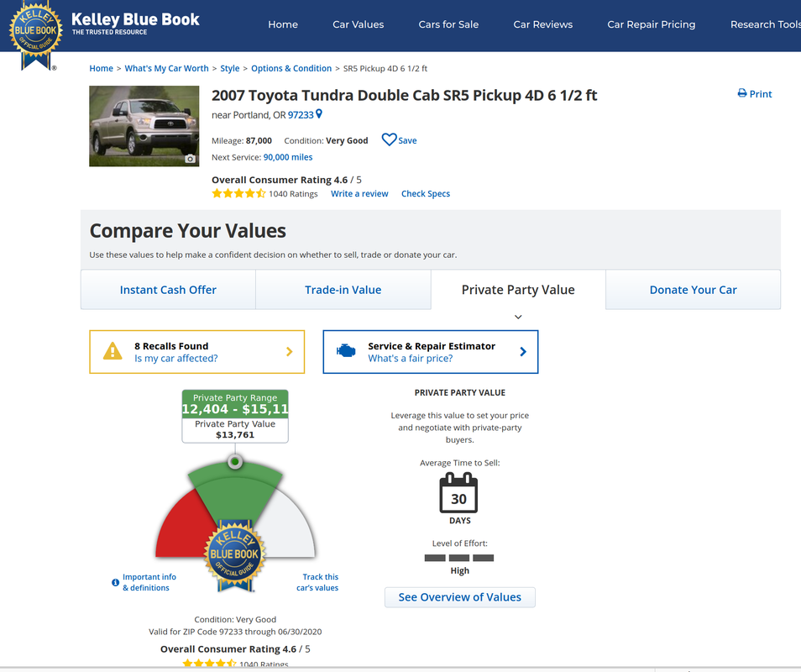Expand the 8 Recalls Found arrow
This screenshot has height=672, width=801.
(x=289, y=352)
